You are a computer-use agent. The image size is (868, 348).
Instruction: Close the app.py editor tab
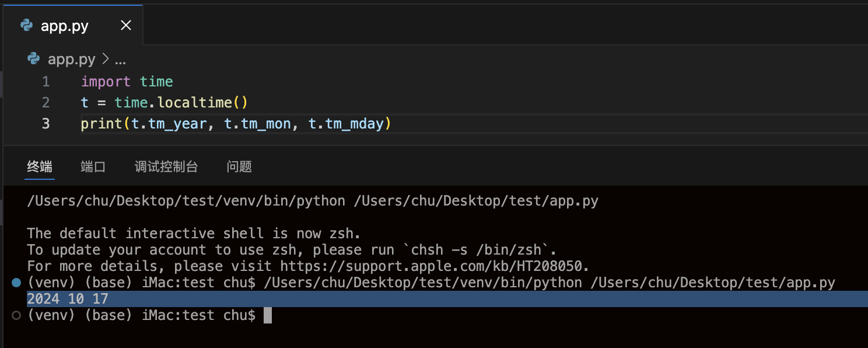[x=125, y=25]
